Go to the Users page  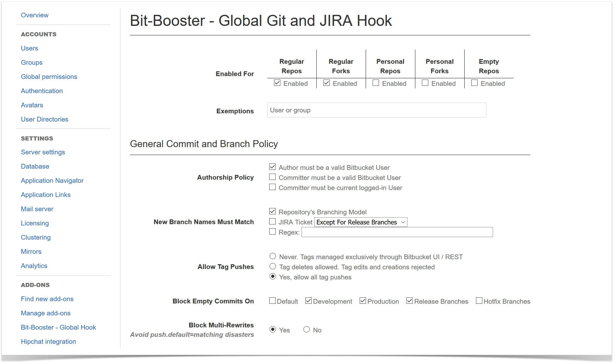click(x=29, y=48)
